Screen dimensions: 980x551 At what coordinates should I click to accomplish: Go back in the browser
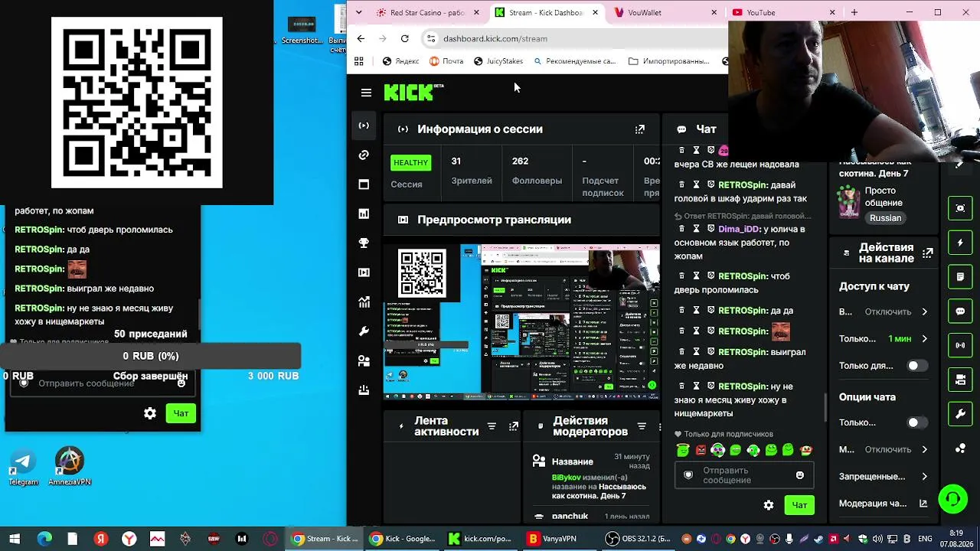361,38
